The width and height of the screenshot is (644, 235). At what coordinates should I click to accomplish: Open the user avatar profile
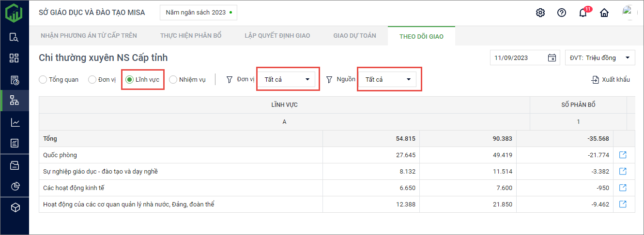click(x=628, y=12)
